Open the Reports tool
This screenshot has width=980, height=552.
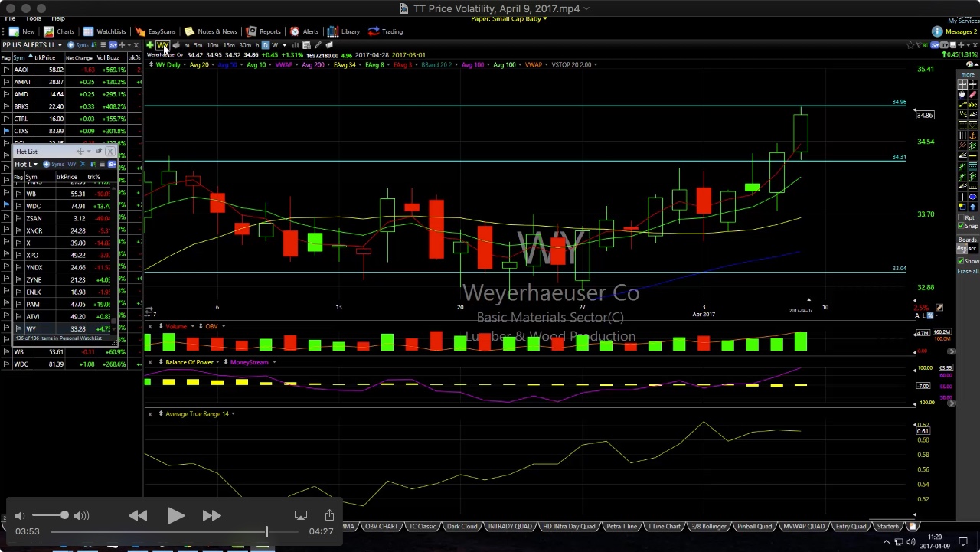[x=263, y=31]
